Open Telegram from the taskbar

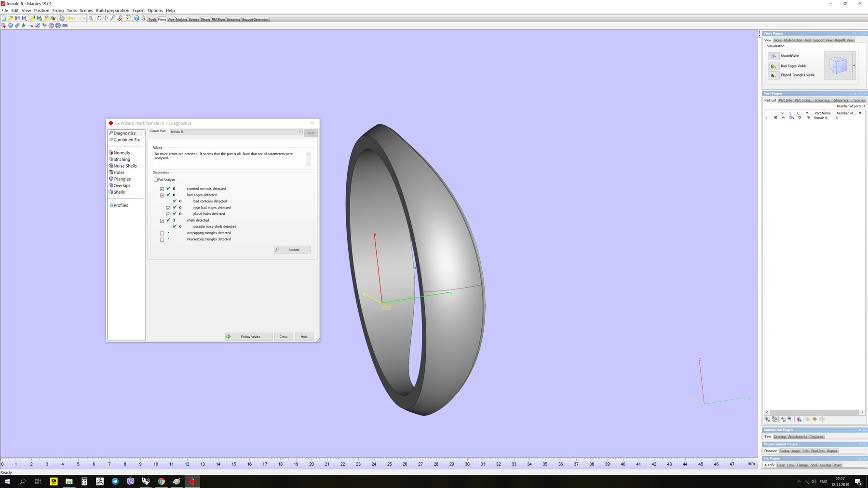[115, 481]
